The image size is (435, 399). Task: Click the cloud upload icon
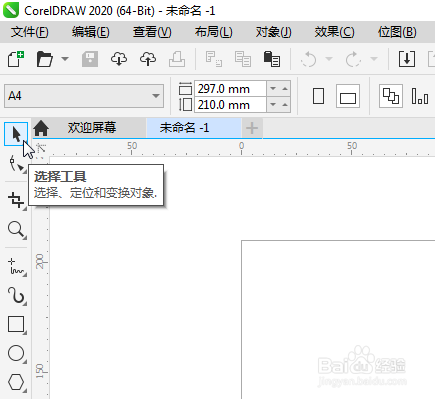coord(148,59)
